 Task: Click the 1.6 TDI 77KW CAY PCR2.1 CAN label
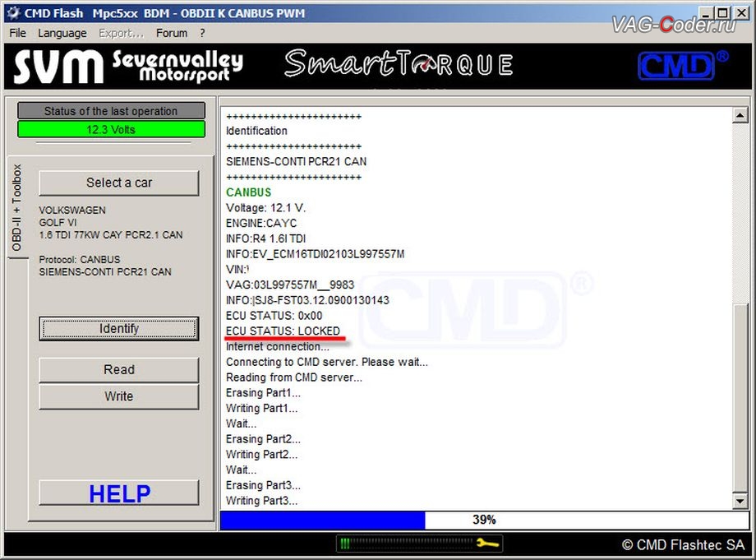click(x=111, y=235)
